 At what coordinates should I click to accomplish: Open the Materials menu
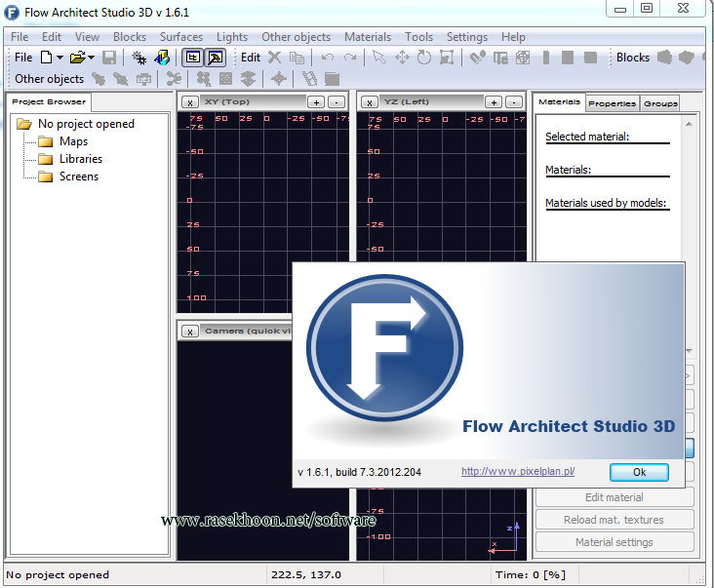pyautogui.click(x=368, y=37)
